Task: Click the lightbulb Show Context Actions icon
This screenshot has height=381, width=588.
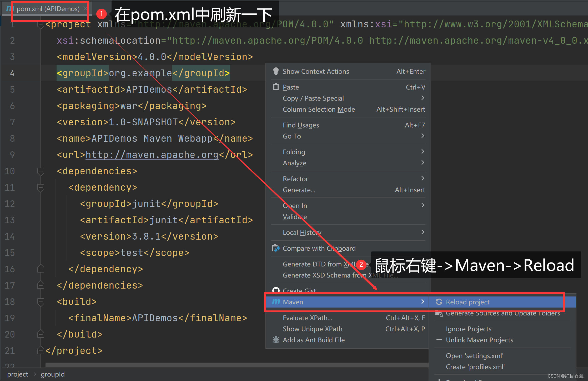Action: (276, 71)
